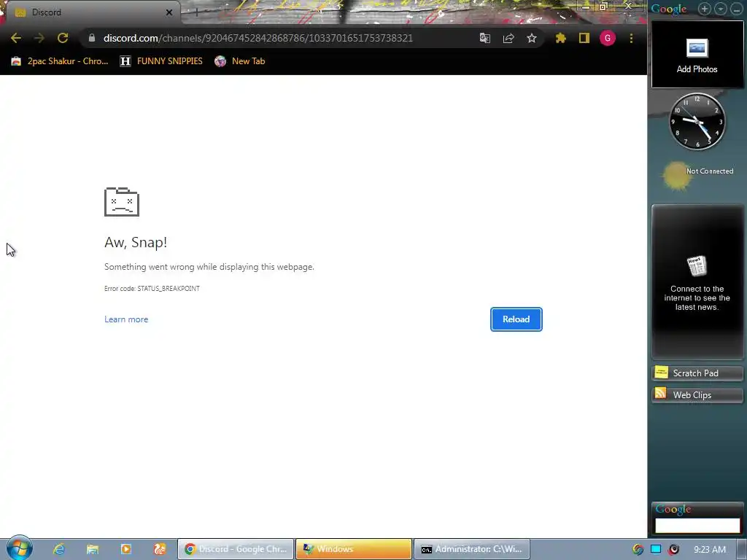Open the 2pac Shakur bookmark

(x=60, y=61)
